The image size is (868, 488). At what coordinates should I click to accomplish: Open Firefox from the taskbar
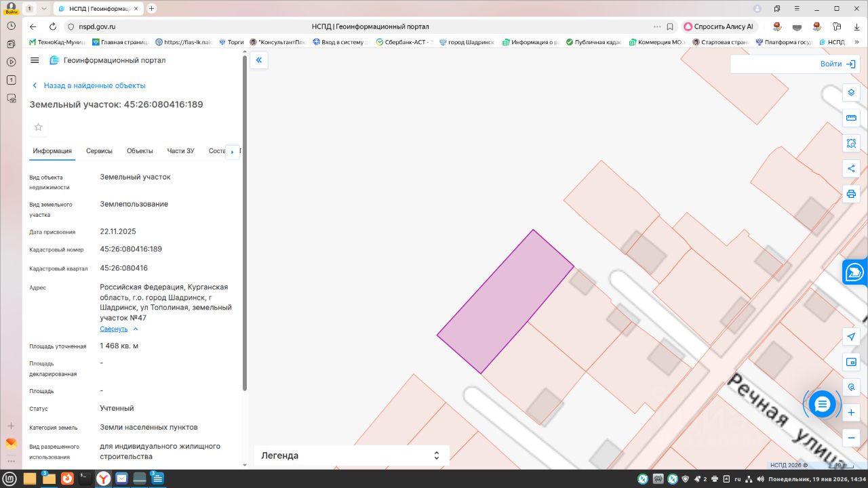[x=67, y=479]
